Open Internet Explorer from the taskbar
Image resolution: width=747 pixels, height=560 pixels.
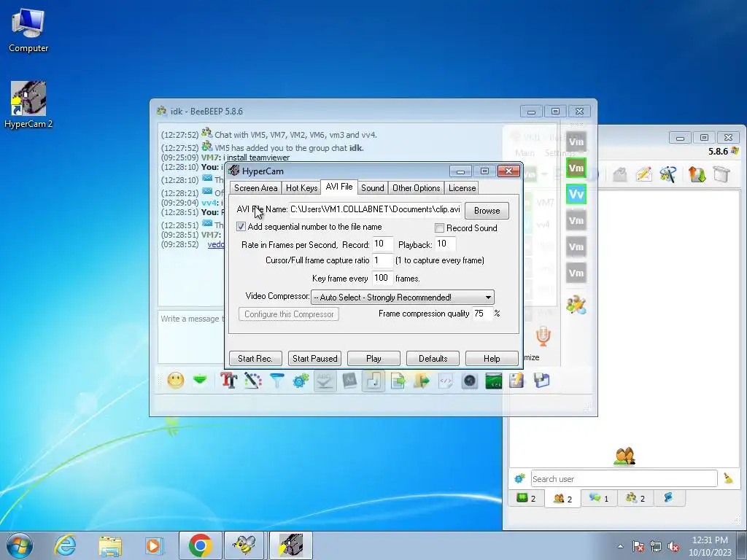pyautogui.click(x=65, y=545)
